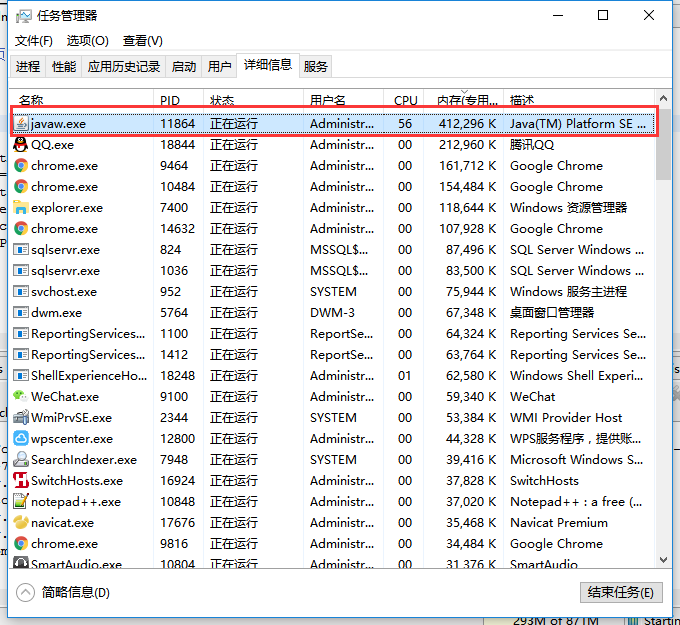Click chrome.exe icon with PID 9464
Image resolution: width=680 pixels, height=625 pixels.
[21, 166]
